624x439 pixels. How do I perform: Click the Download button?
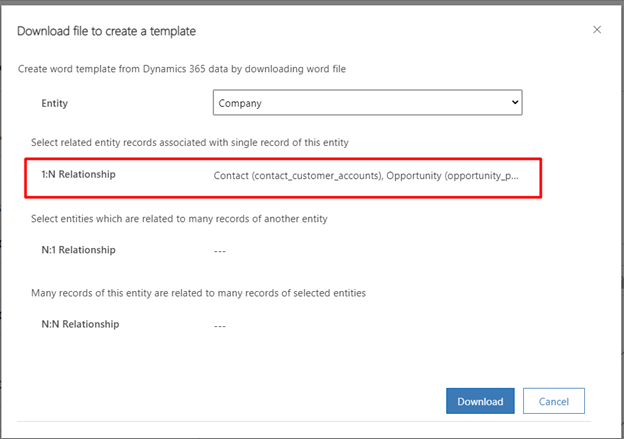click(x=480, y=401)
